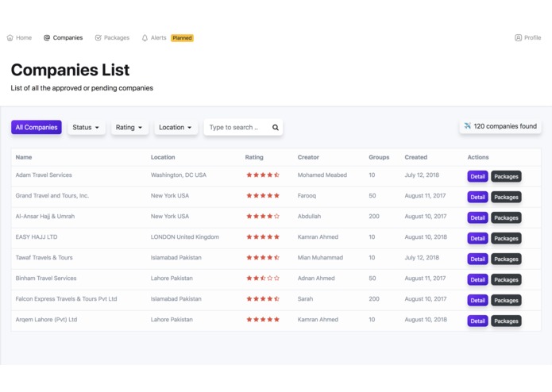Screen dimensions: 552x392
Task: Click creator Mian Muhammad
Action: point(320,257)
